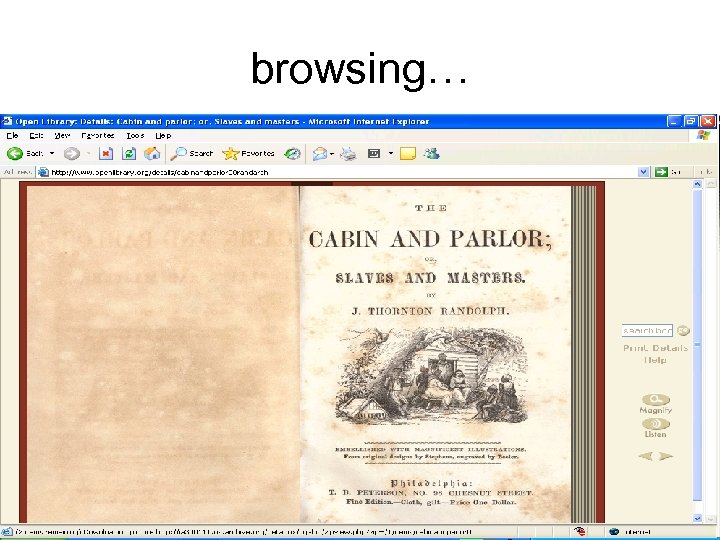Open the Messenger people icon

[x=432, y=153]
